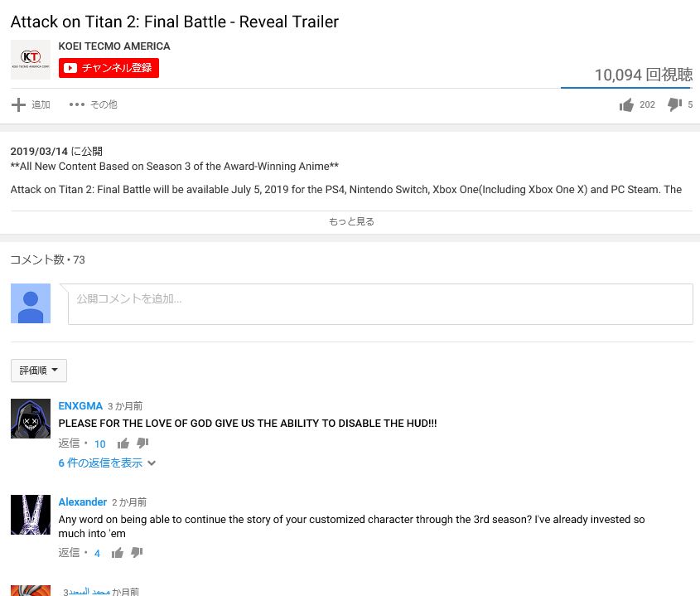Expand description with もっと見る
Screen dimensions: 700x596
(351, 221)
